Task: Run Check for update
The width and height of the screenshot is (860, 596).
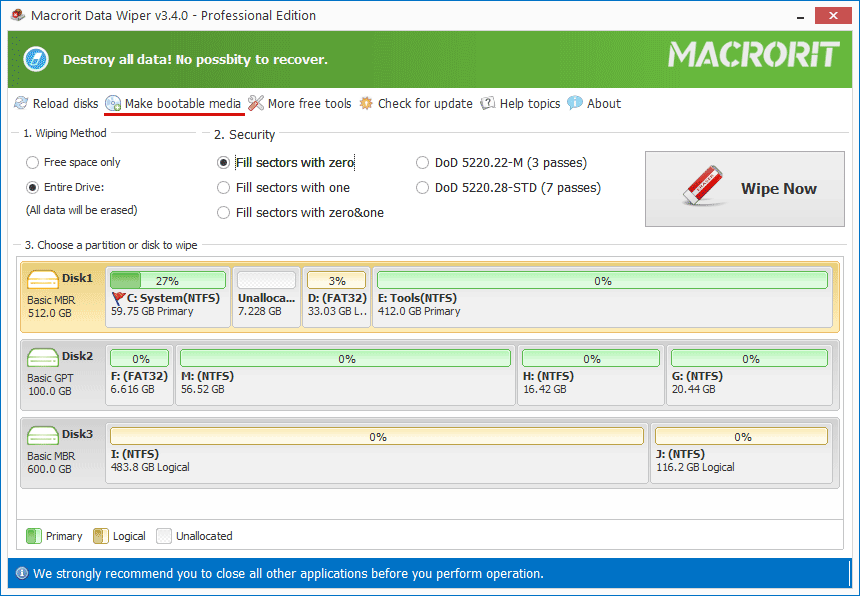Action: coord(416,103)
